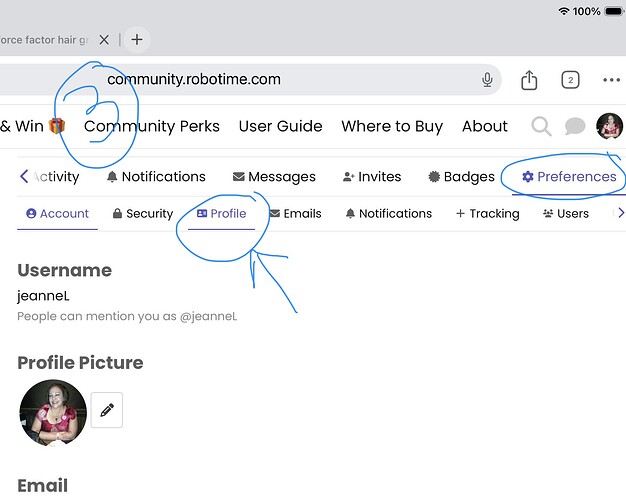Viewport: 626px width, 500px height.
Task: Open the user avatar menu in header
Action: pyautogui.click(x=609, y=126)
